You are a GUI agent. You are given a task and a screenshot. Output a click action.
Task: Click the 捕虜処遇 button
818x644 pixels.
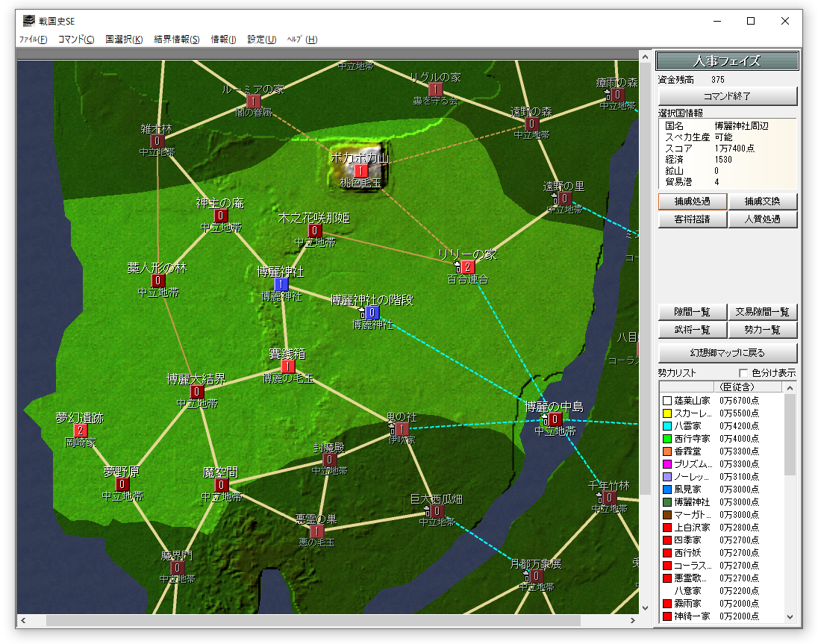click(692, 201)
